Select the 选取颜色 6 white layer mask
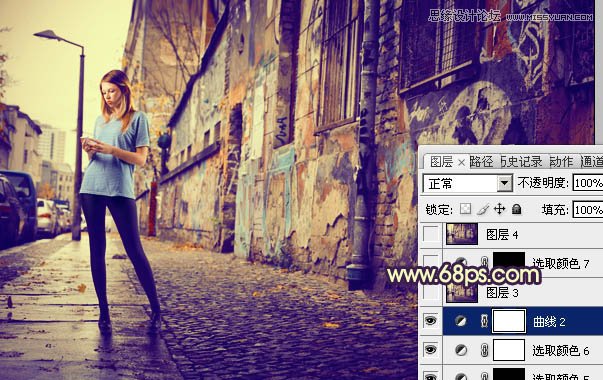This screenshot has width=603, height=380. [509, 350]
